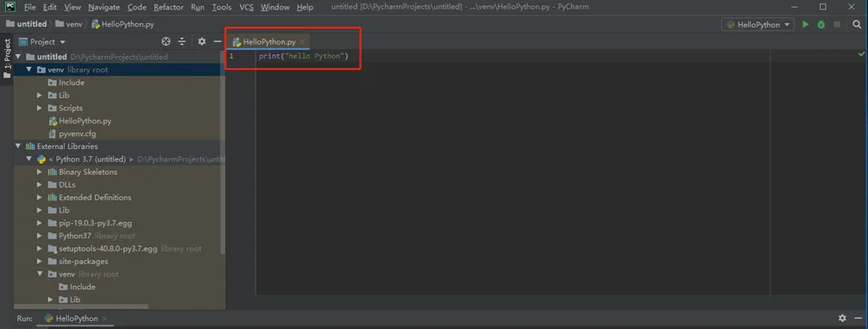Close the HelloPython.py editor tab

[301, 41]
